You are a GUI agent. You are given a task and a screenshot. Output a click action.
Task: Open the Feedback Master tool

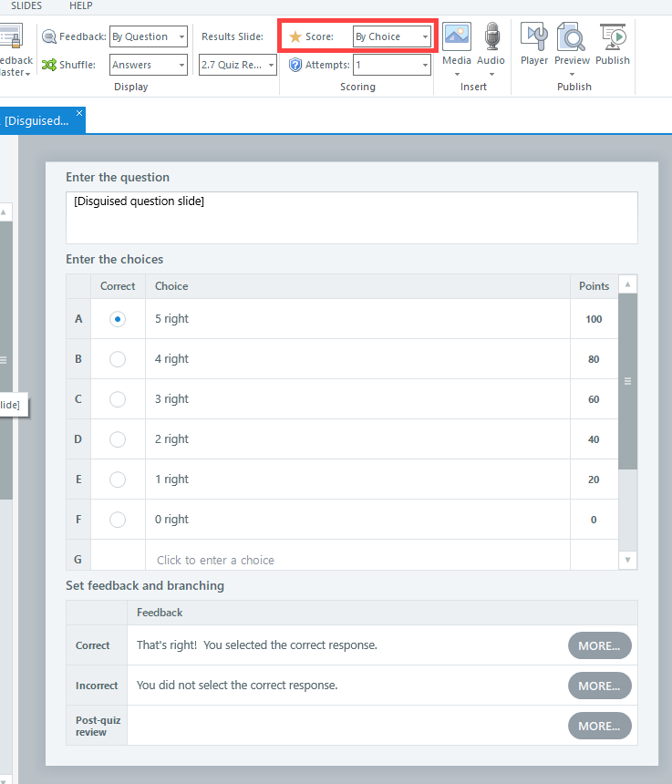[15, 50]
